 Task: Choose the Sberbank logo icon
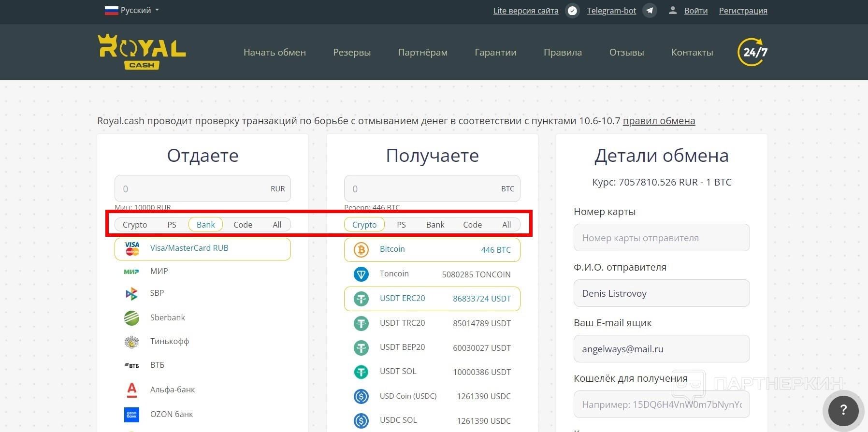point(131,317)
